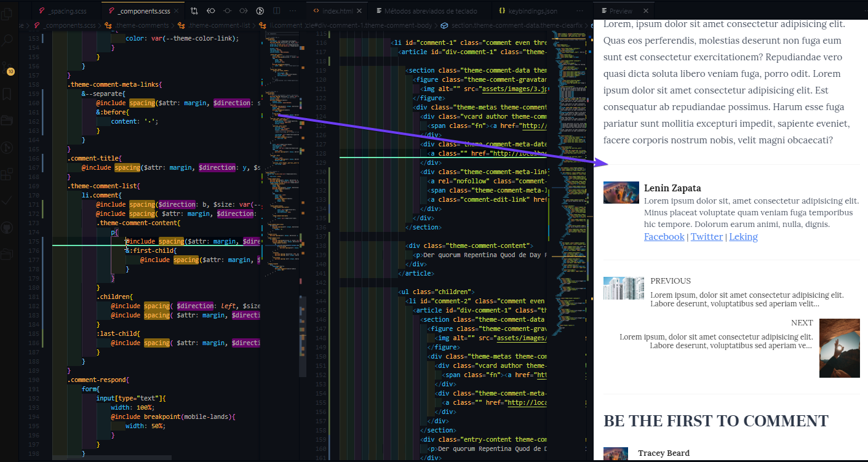868x462 pixels.
Task: Click the GitHub icon in the activity bar
Action: point(8,228)
